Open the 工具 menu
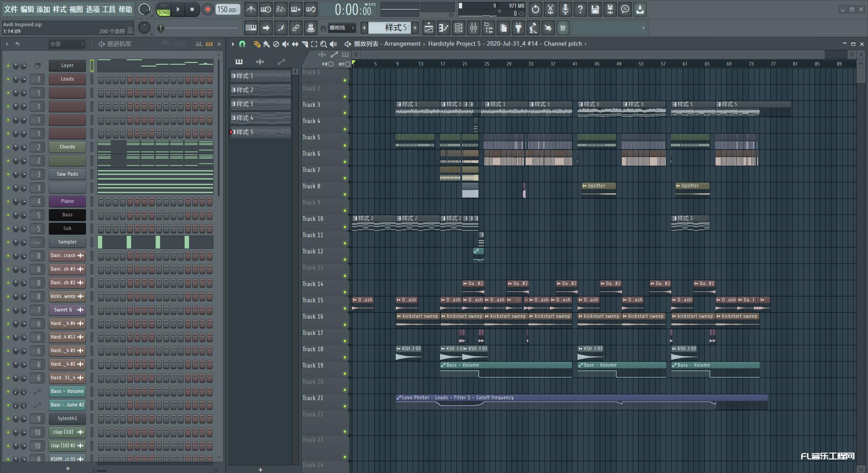Viewport: 868px width, 473px height. 109,9
